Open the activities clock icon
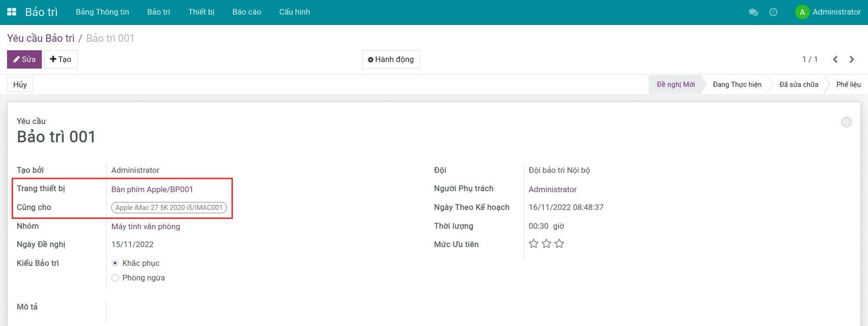868x326 pixels. tap(773, 12)
